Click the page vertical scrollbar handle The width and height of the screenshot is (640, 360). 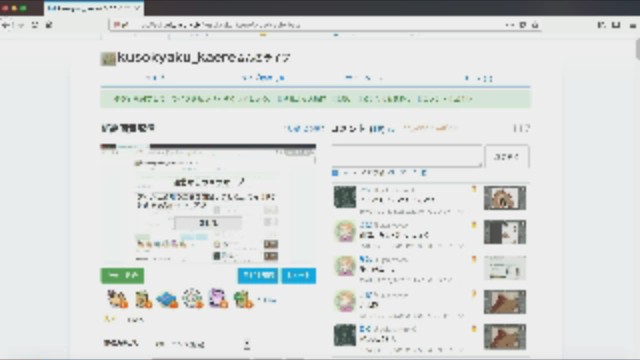637,49
